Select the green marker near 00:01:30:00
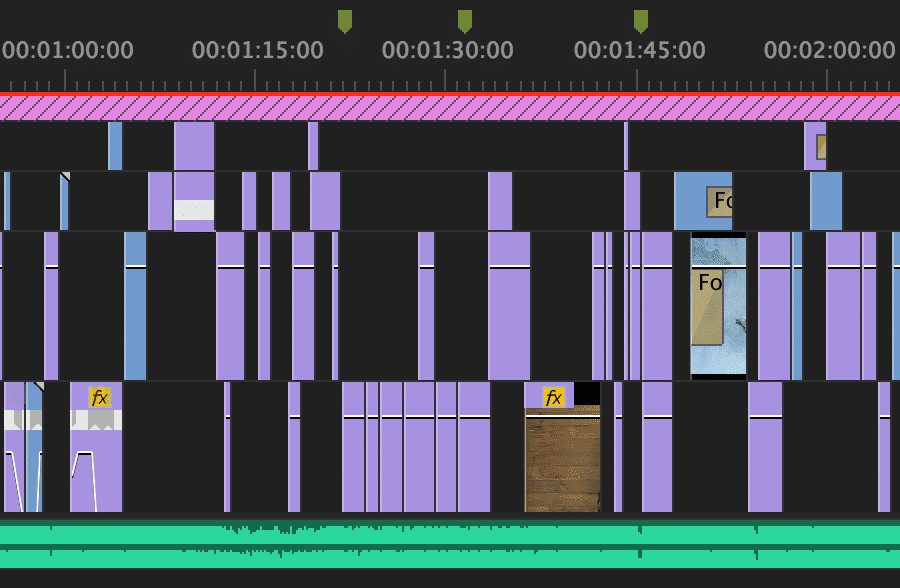Screen dimensions: 900x588 (465, 21)
